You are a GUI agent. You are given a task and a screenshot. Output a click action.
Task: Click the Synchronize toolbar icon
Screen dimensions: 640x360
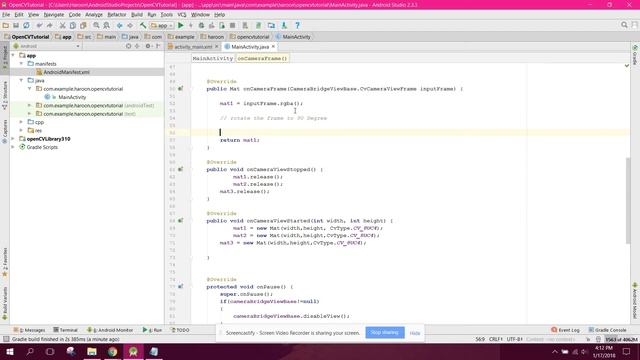tap(27, 25)
